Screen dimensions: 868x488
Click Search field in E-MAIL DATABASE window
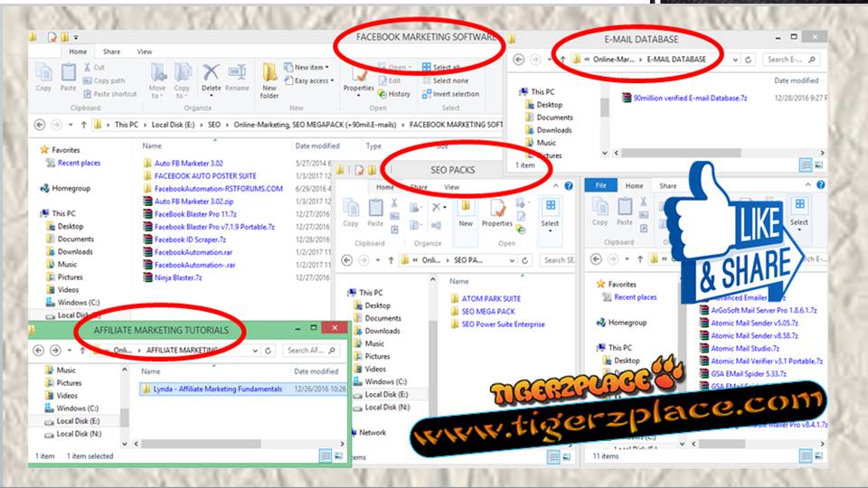pos(790,60)
